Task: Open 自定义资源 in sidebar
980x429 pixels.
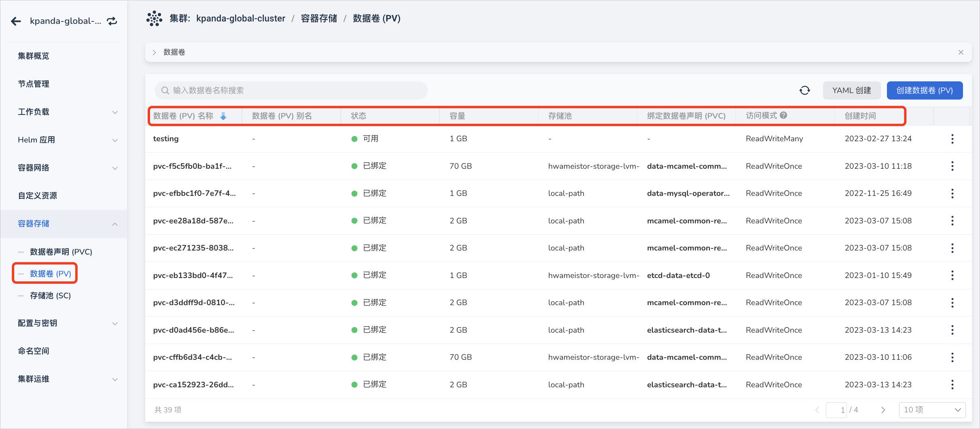Action: (x=38, y=195)
